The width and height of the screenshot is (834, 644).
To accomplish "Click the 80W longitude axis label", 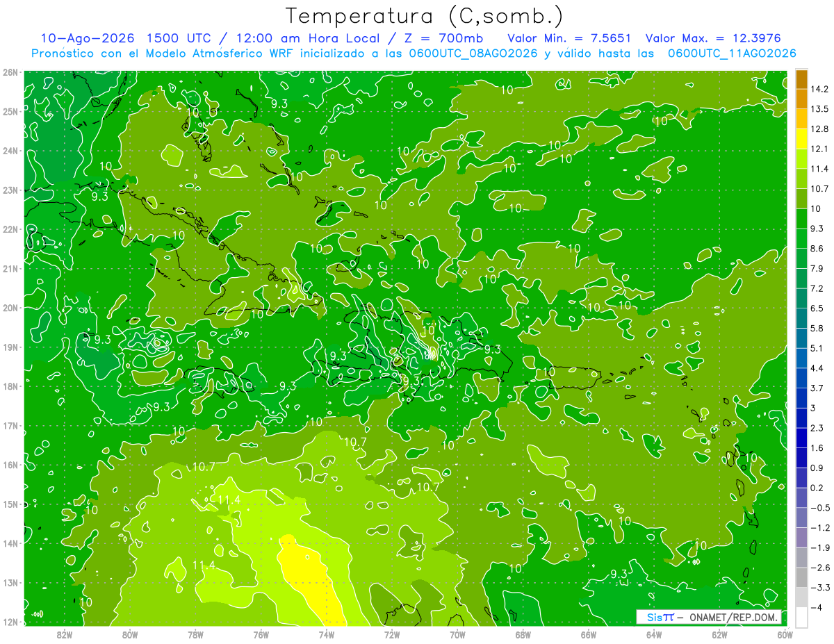I will pos(130,634).
